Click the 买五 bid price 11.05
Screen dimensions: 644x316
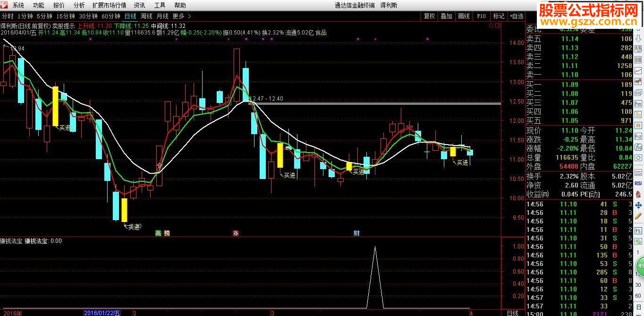pos(569,120)
